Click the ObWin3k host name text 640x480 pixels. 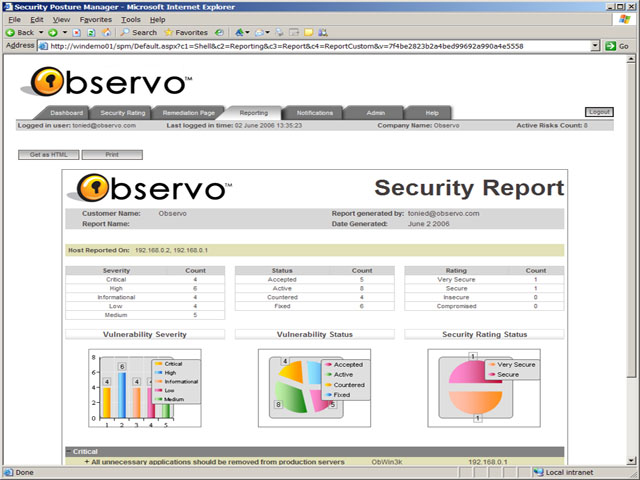click(387, 462)
